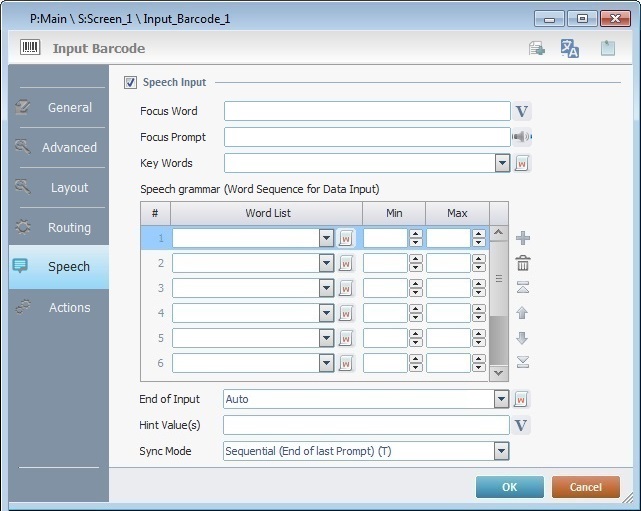Screen dimensions: 641x511
Task: Increase Max value in row 1
Action: point(478,234)
